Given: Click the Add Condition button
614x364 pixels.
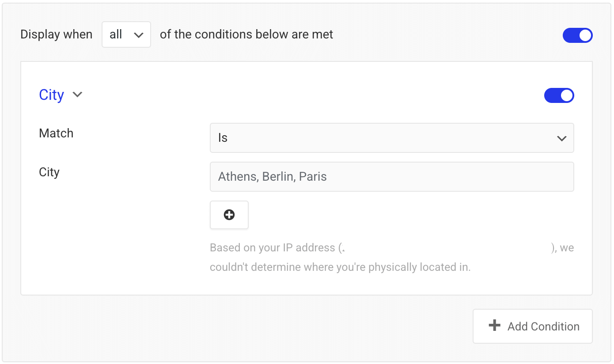Looking at the screenshot, I should point(532,326).
